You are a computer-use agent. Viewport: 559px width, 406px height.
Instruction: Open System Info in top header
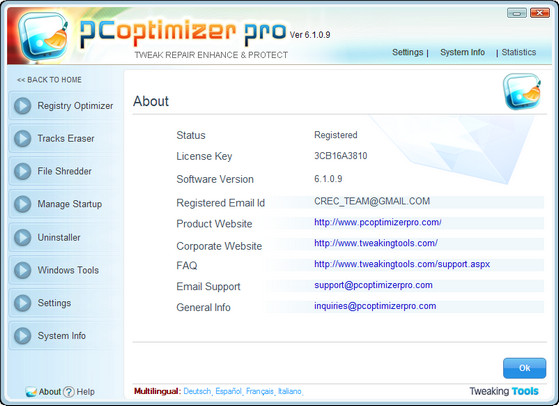coord(462,52)
